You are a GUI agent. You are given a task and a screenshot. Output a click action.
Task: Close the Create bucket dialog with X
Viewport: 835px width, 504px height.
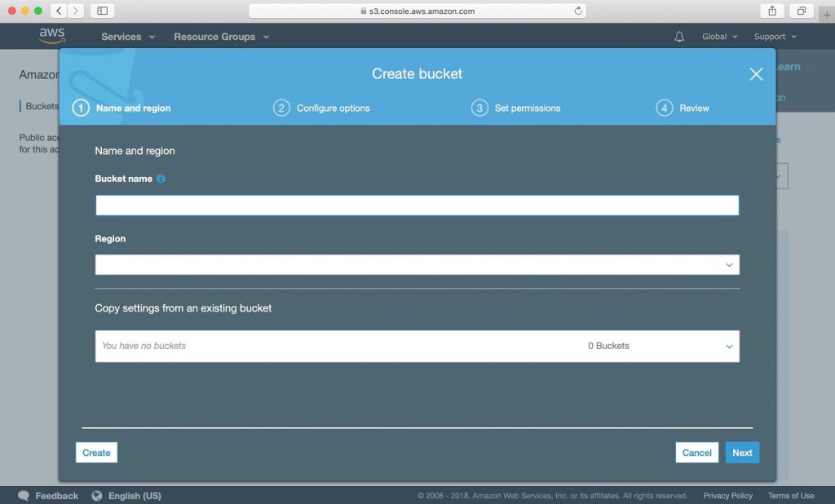pos(756,74)
